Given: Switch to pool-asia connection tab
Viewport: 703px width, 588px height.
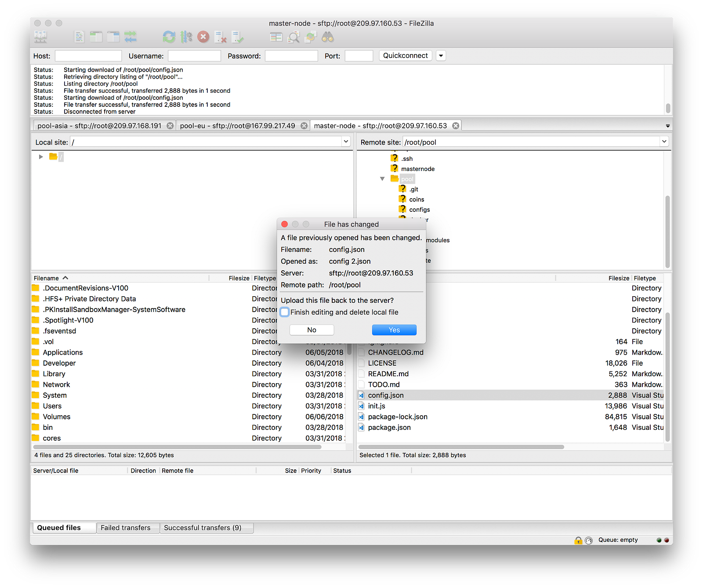Looking at the screenshot, I should click(99, 126).
